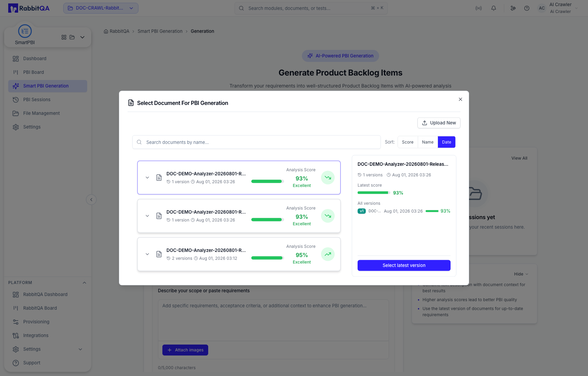This screenshot has width=588, height=376.
Task: Click the file icon of the 95% document
Action: pos(159,254)
